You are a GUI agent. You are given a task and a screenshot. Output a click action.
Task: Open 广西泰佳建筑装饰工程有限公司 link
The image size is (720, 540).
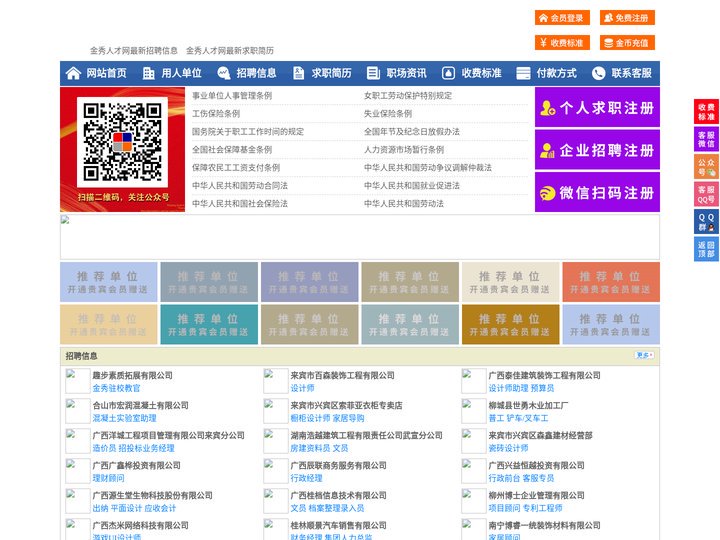click(x=545, y=375)
